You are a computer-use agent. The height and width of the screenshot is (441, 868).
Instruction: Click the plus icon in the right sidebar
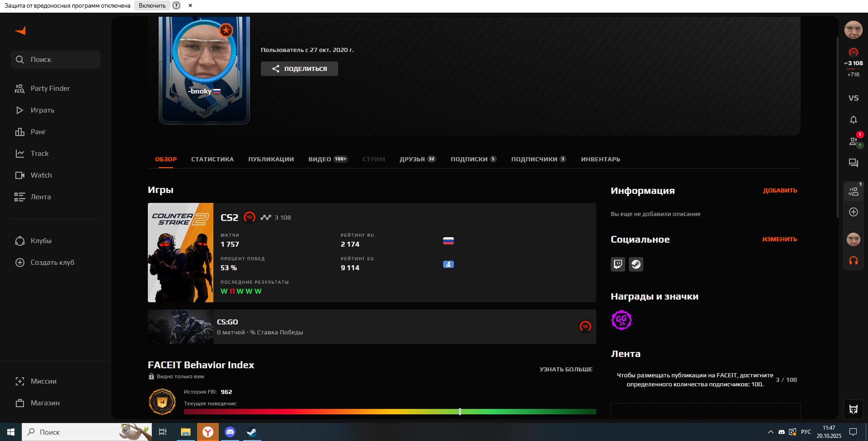(x=853, y=212)
